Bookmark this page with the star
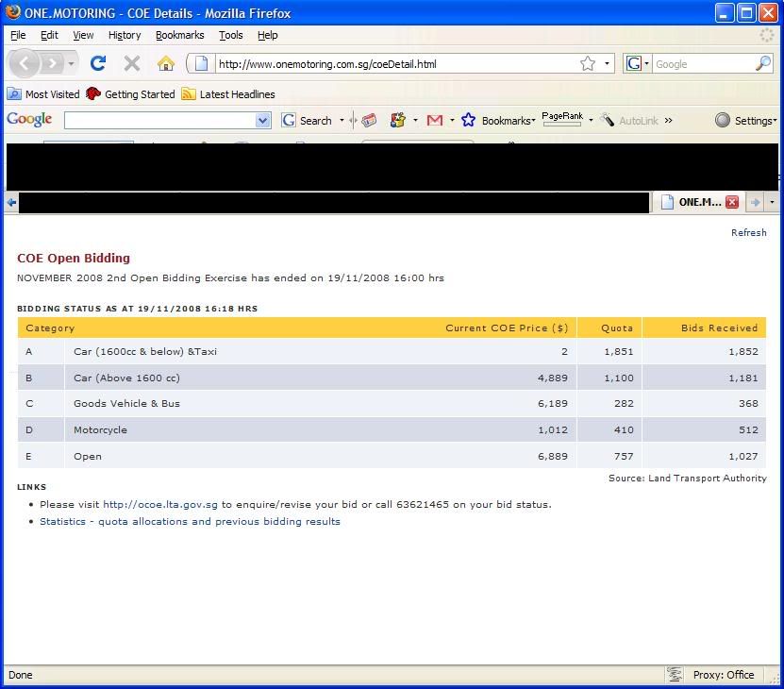This screenshot has height=689, width=784. 588,63
